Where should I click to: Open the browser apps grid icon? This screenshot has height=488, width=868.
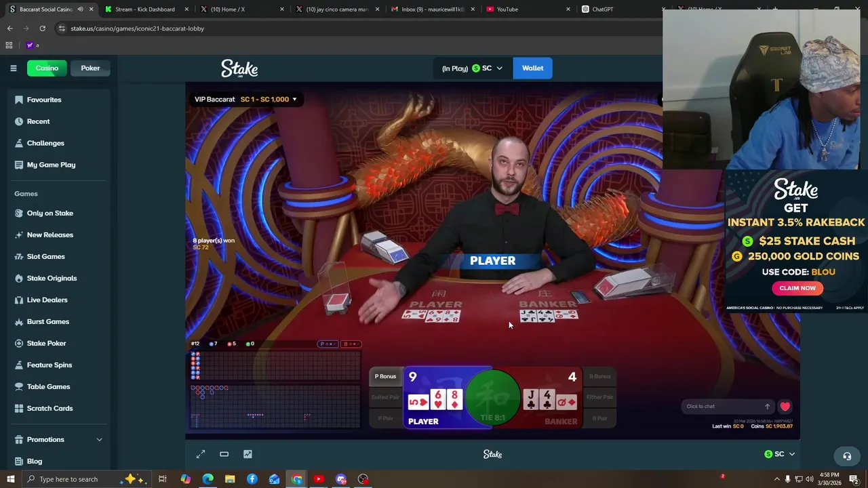point(9,45)
